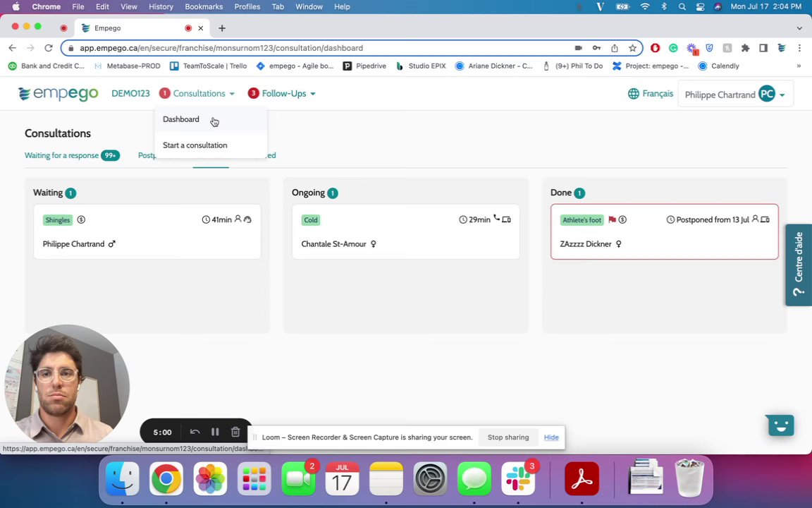Viewport: 812px width, 508px height.
Task: Open the Chrome extensions puzzle icon
Action: pyautogui.click(x=745, y=48)
